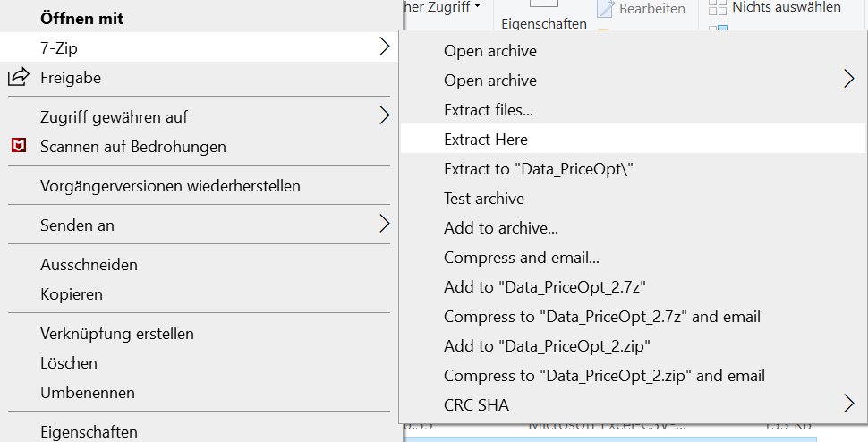Choose Extract Here from 7-Zip menu

point(486,140)
